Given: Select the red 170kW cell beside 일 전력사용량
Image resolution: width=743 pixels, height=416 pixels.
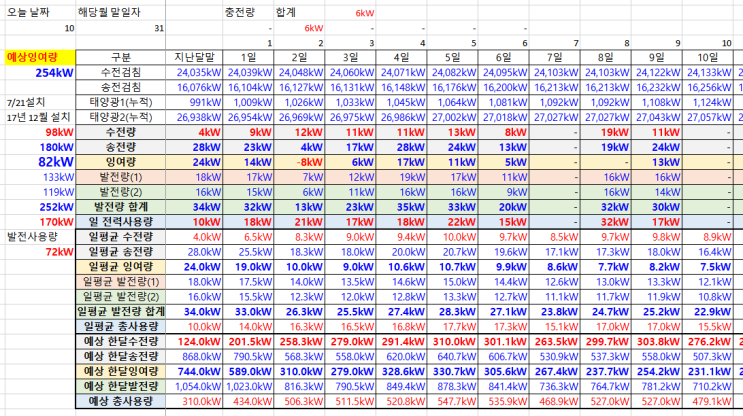Looking at the screenshot, I should pyautogui.click(x=40, y=222).
